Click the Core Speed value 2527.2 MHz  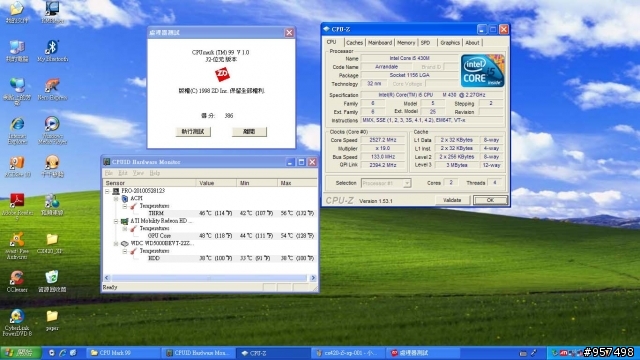pyautogui.click(x=383, y=140)
